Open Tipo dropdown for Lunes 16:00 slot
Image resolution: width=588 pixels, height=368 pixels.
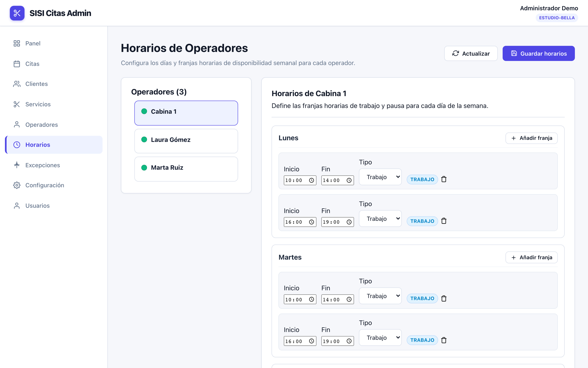(x=380, y=218)
